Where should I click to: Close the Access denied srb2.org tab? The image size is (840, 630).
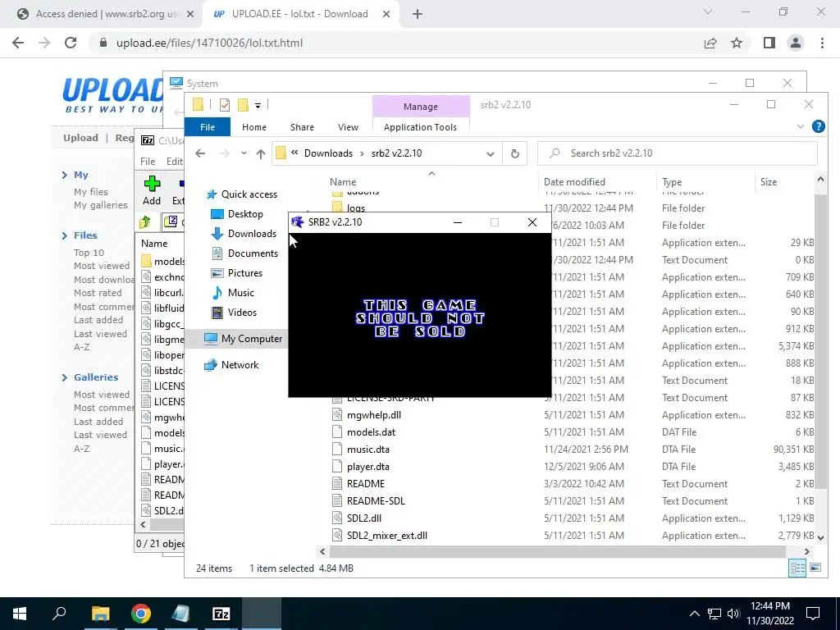(x=189, y=14)
